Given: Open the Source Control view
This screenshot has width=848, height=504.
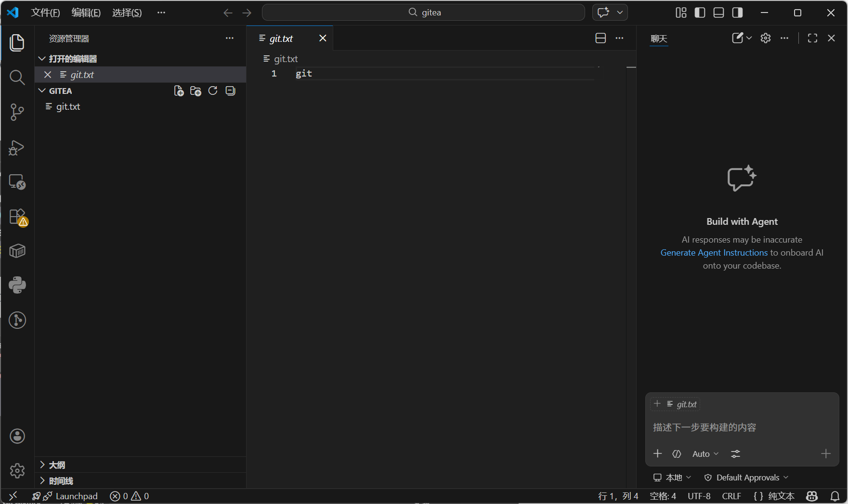Looking at the screenshot, I should point(17,112).
